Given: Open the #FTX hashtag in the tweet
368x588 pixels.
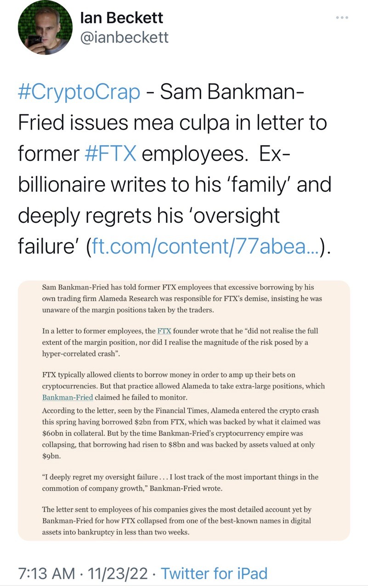Looking at the screenshot, I should click(111, 154).
